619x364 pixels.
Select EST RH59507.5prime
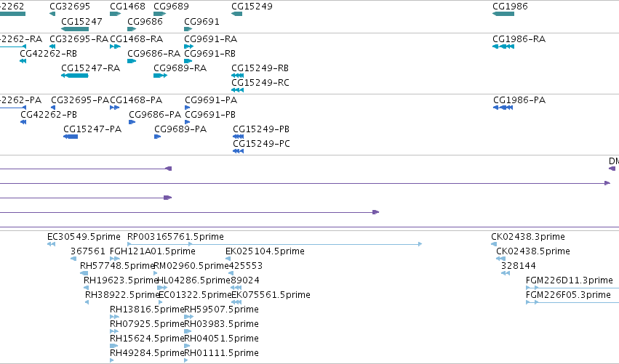221,310
